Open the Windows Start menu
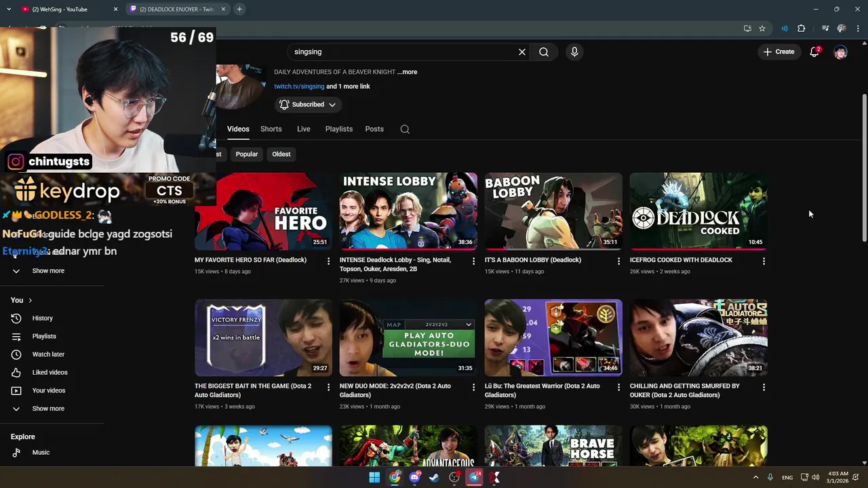 tap(374, 477)
